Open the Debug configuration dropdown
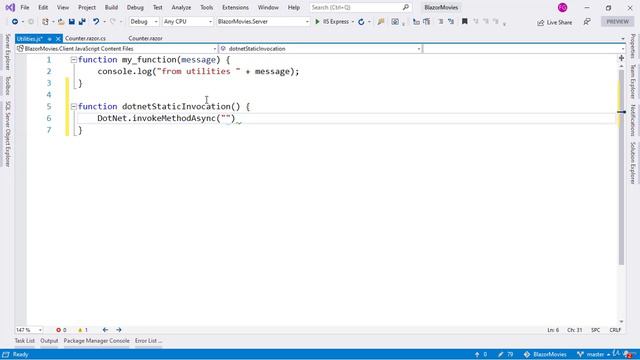The width and height of the screenshot is (640, 360). click(x=144, y=22)
